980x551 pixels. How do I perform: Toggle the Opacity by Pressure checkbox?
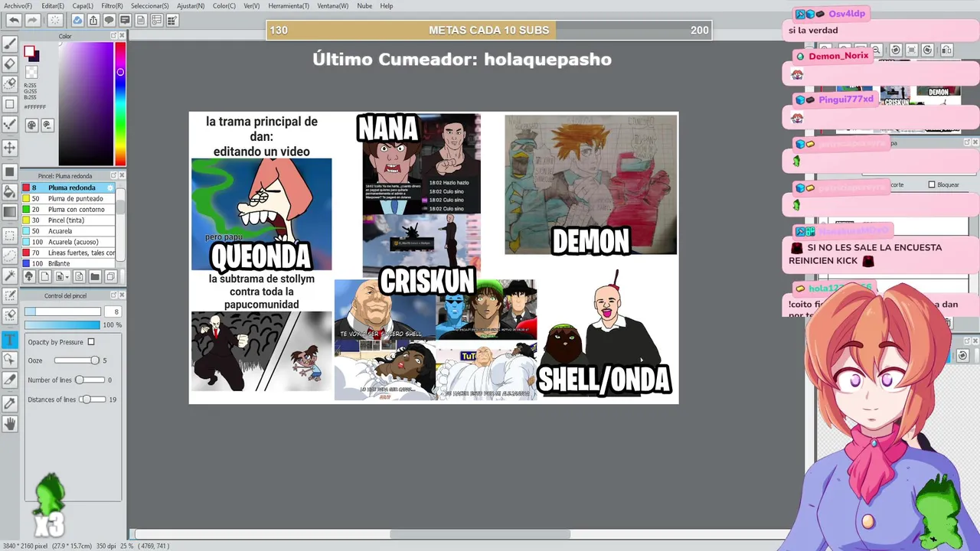pos(91,342)
